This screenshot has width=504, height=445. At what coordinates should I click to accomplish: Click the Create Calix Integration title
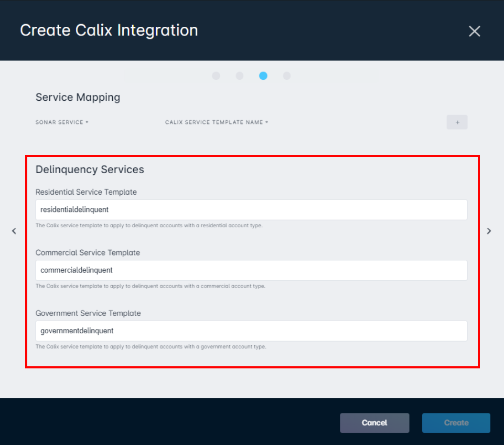(109, 30)
